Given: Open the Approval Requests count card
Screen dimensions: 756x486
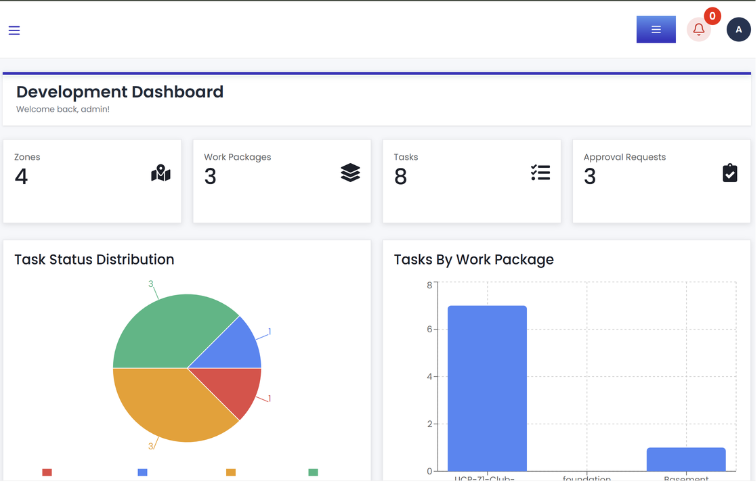Looking at the screenshot, I should pos(662,181).
